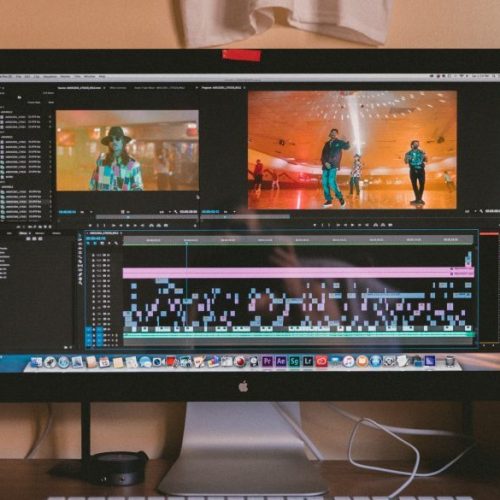
Task: Open Finder from the dock
Action: [x=36, y=362]
